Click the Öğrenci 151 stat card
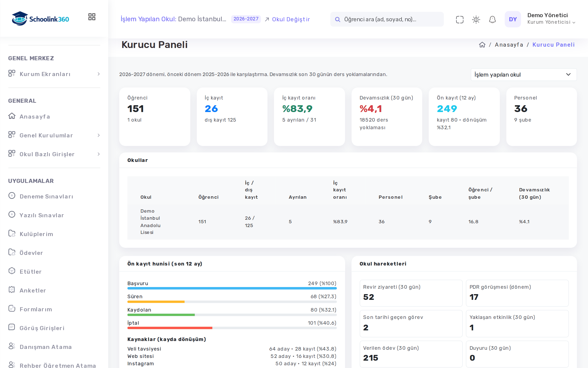The width and height of the screenshot is (588, 368). (x=155, y=117)
